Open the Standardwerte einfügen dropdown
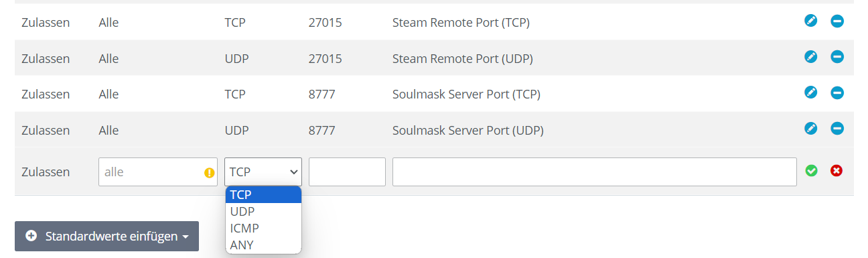Viewport: 868px width, 258px height. [x=106, y=236]
